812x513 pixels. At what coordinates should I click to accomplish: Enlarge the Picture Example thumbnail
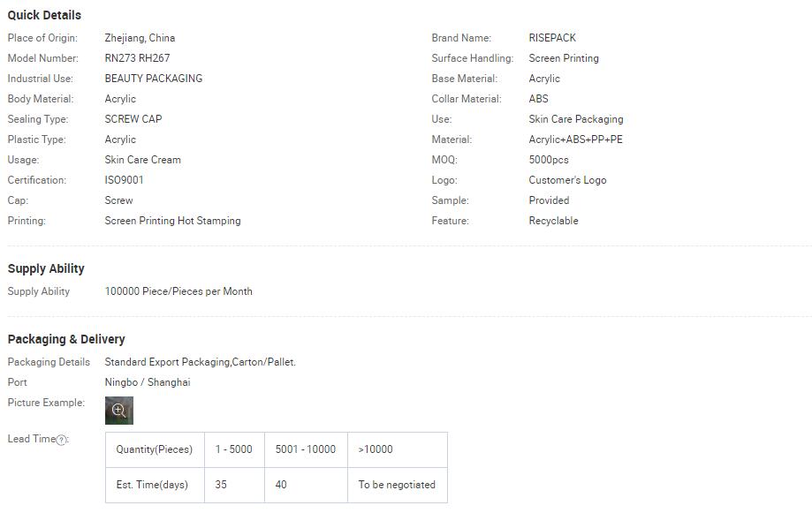118,411
